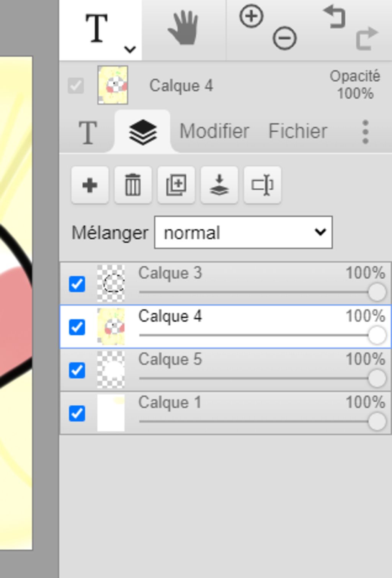Open the Mélanger blend mode dropdown

click(x=243, y=232)
